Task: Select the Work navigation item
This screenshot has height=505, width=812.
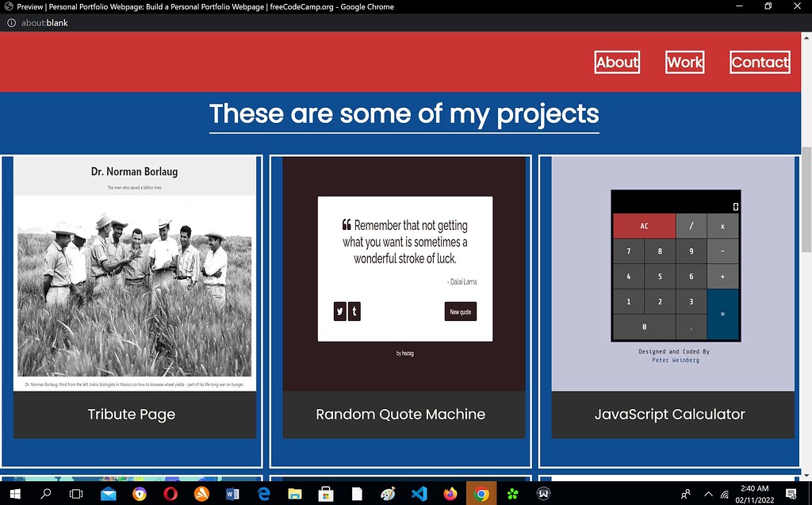Action: click(x=684, y=62)
